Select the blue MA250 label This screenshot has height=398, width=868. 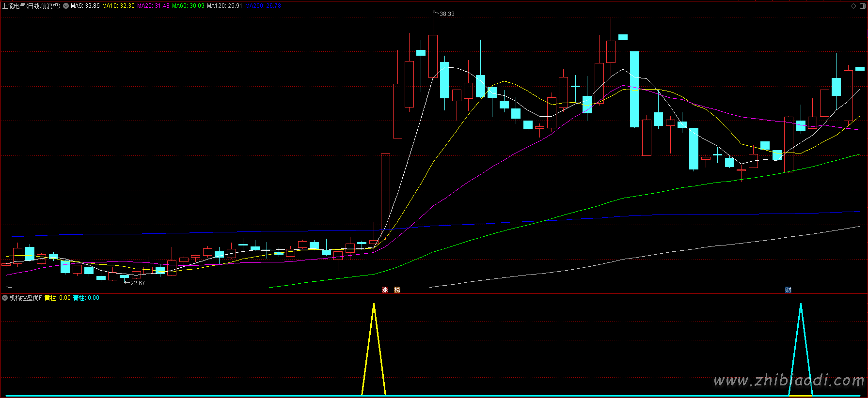(x=263, y=6)
